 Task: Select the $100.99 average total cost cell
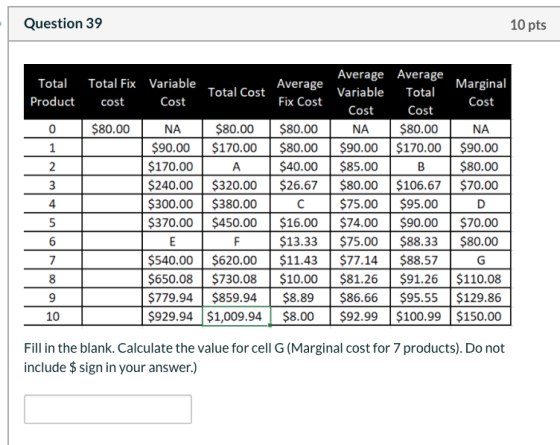point(421,316)
